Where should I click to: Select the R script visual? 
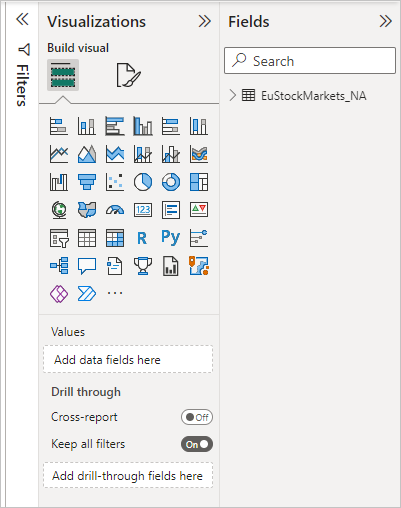(x=142, y=238)
